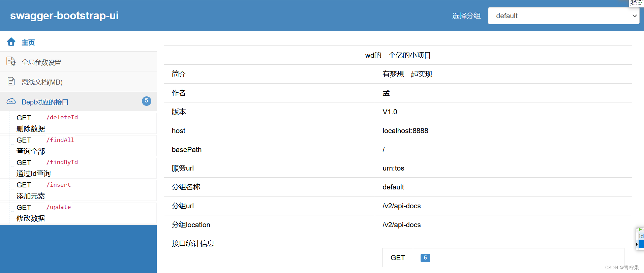Click the 分组location value /v2/api-docs
The width and height of the screenshot is (644, 273).
(x=402, y=225)
